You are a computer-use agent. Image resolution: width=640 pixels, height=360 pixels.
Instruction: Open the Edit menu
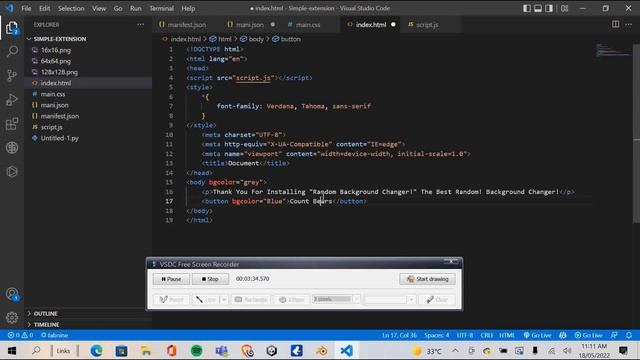tap(44, 8)
